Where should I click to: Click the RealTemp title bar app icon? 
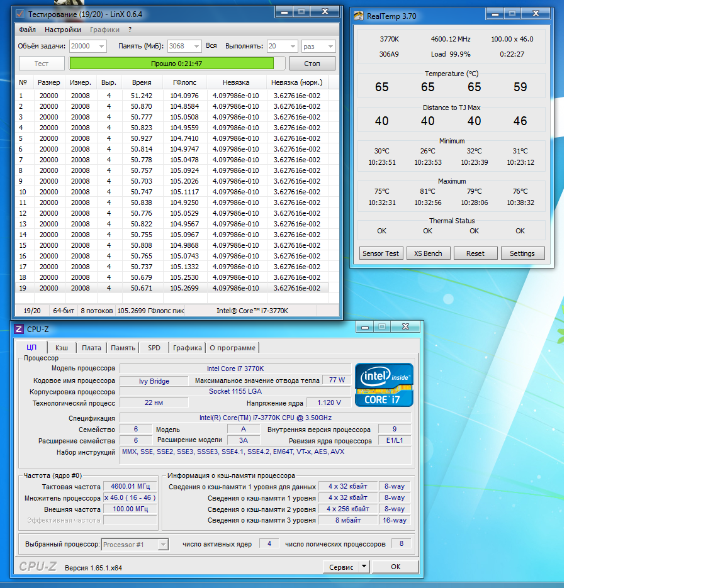tap(359, 16)
